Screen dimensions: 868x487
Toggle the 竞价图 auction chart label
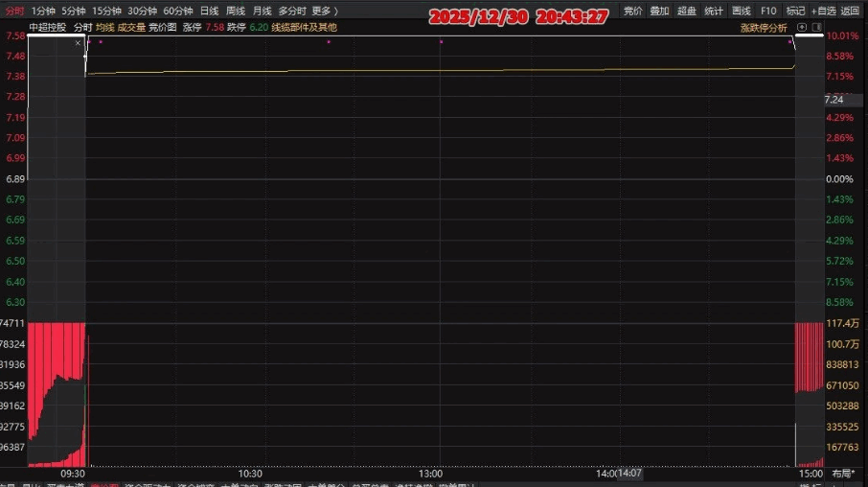click(162, 27)
